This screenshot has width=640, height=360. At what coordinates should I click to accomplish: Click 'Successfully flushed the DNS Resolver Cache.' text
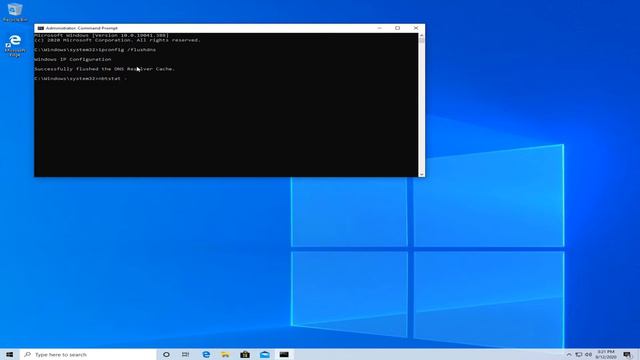click(104, 69)
